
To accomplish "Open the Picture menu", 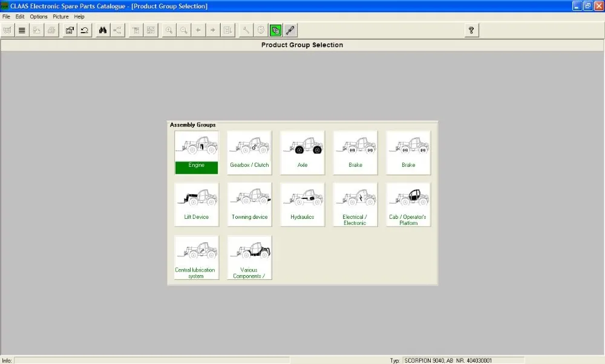I will 60,16.
